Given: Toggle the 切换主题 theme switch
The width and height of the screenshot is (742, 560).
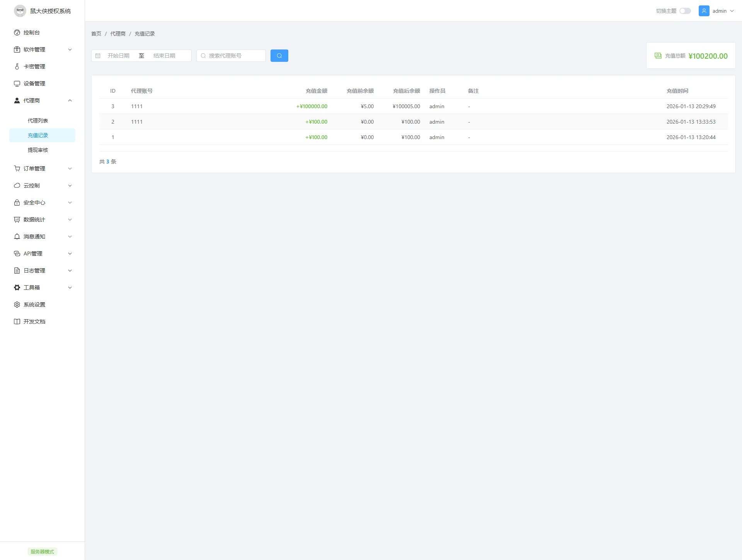Looking at the screenshot, I should click(x=685, y=11).
